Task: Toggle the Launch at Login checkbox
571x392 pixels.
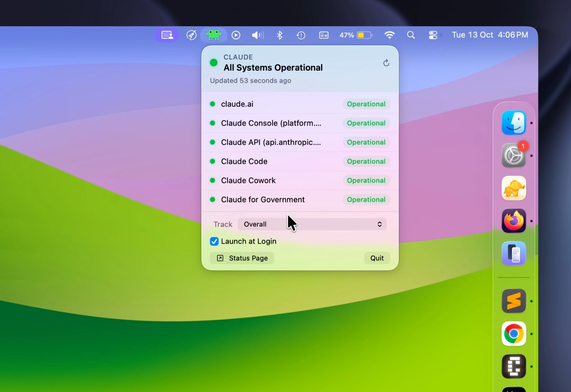Action: [x=214, y=241]
